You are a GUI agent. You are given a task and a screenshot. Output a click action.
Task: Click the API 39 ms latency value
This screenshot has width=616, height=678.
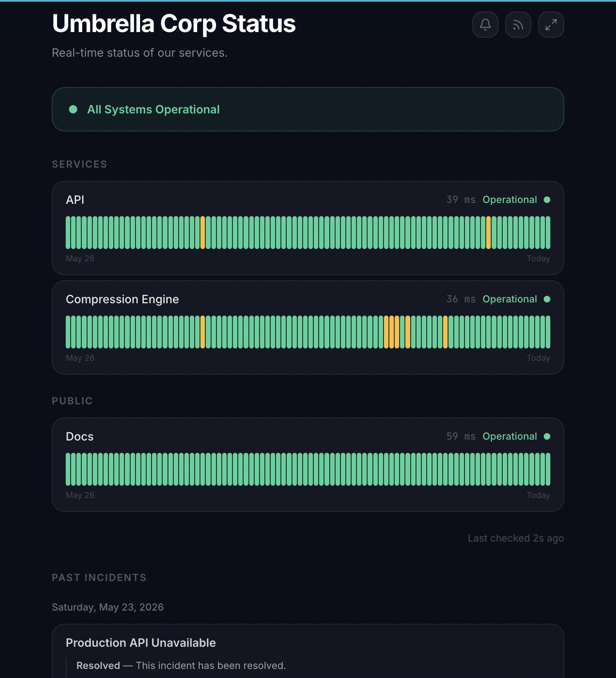pos(461,200)
